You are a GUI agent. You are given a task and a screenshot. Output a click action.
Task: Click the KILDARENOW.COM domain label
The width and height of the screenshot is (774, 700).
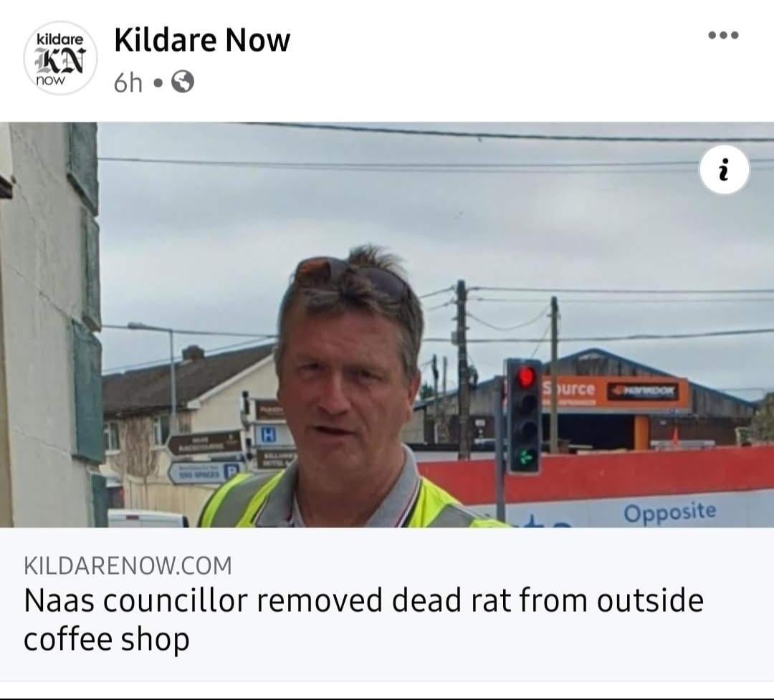coord(128,565)
